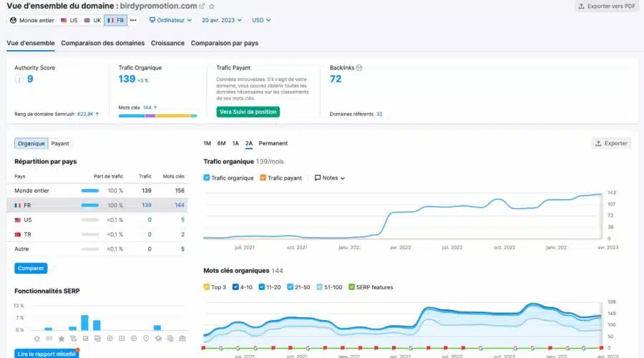The height and width of the screenshot is (358, 644).
Task: Click the info icon beside Backlinks
Action: 359,68
